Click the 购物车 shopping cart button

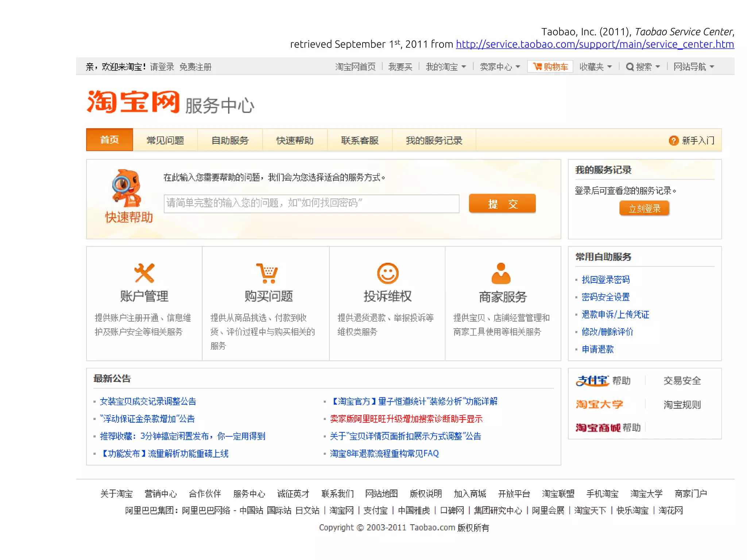550,67
